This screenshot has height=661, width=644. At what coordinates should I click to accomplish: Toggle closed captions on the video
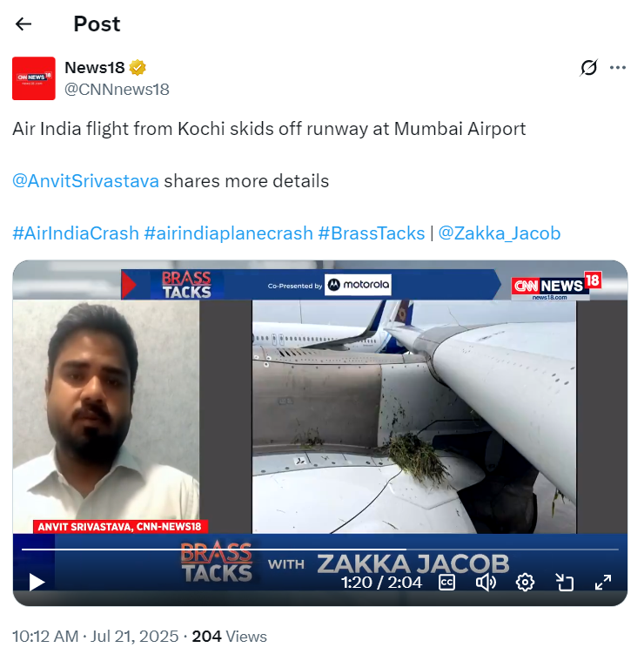446,582
